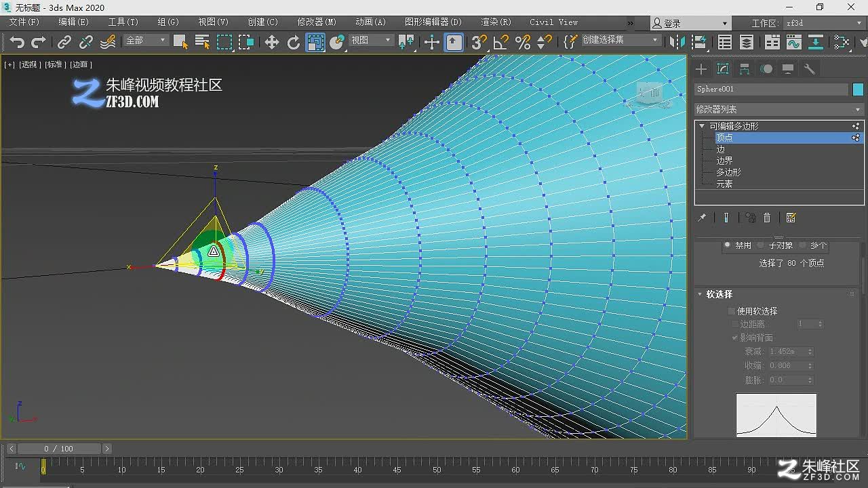The height and width of the screenshot is (488, 868).
Task: Click Select and Place icon
Action: 337,42
